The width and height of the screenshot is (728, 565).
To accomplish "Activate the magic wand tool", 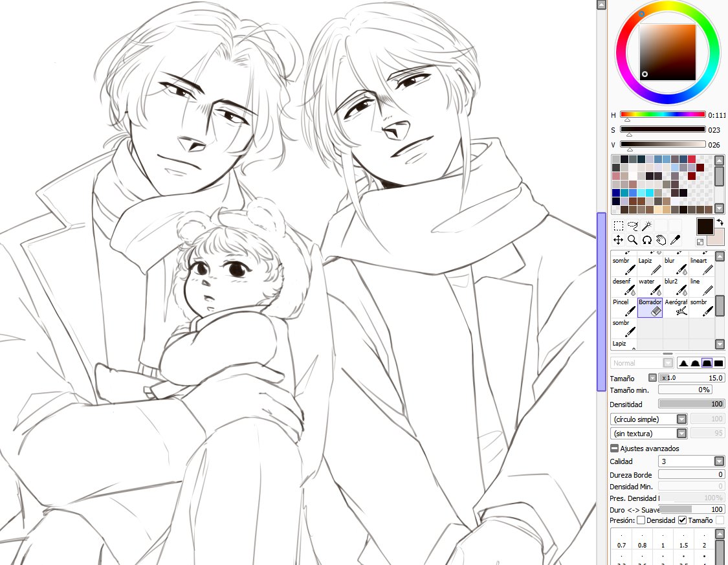I will [647, 226].
